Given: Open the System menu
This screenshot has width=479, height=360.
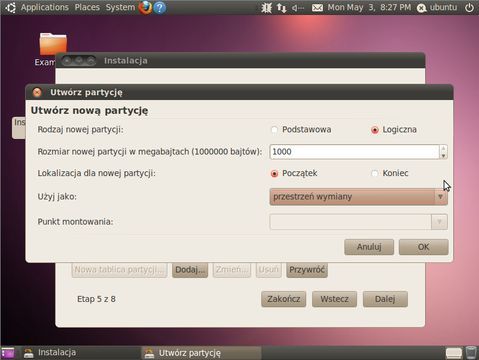Looking at the screenshot, I should (x=120, y=7).
